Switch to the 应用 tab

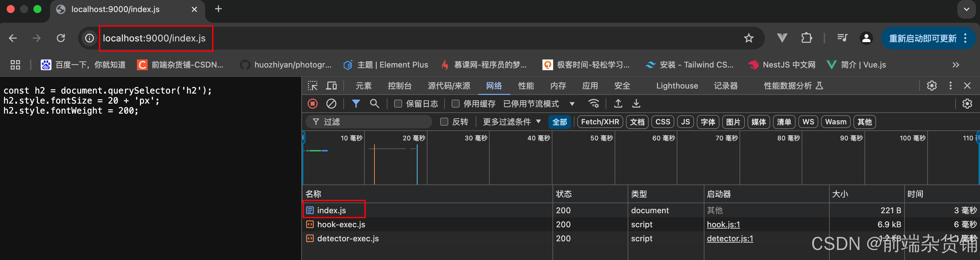(590, 86)
